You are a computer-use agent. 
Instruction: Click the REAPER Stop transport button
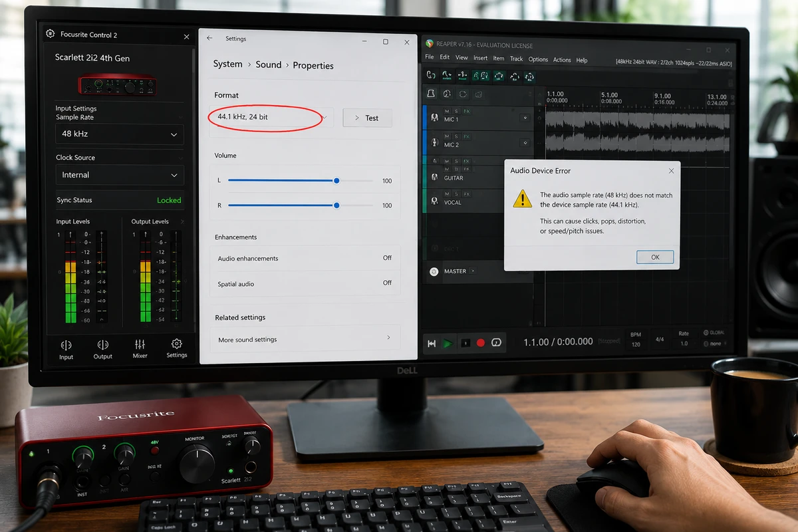click(x=465, y=343)
